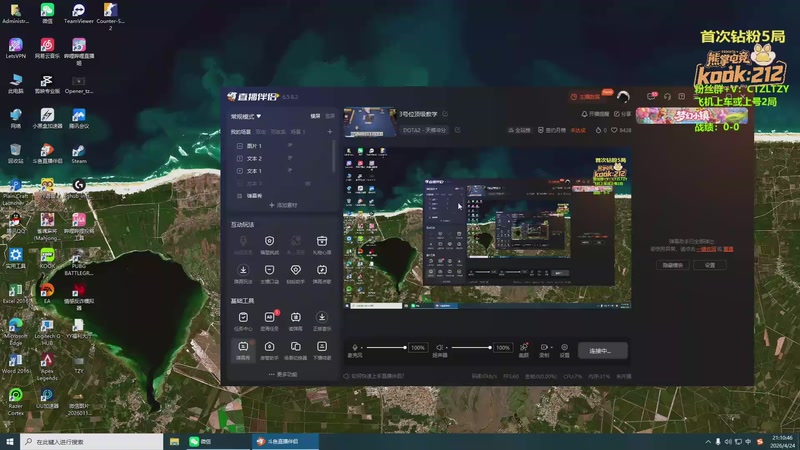Open the 录制 options dropdown arrow
Viewport: 800px width, 450px height.
point(552,347)
